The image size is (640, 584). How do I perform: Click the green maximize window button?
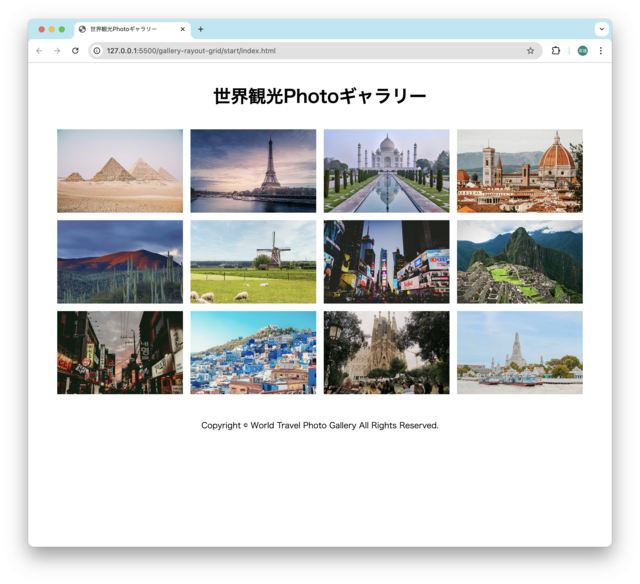(62, 29)
